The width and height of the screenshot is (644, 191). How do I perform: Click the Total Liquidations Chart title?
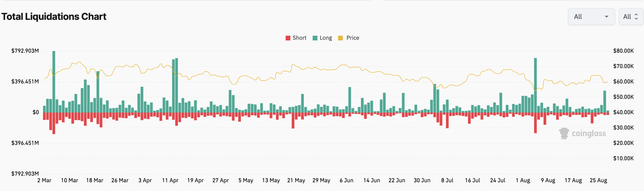54,17
